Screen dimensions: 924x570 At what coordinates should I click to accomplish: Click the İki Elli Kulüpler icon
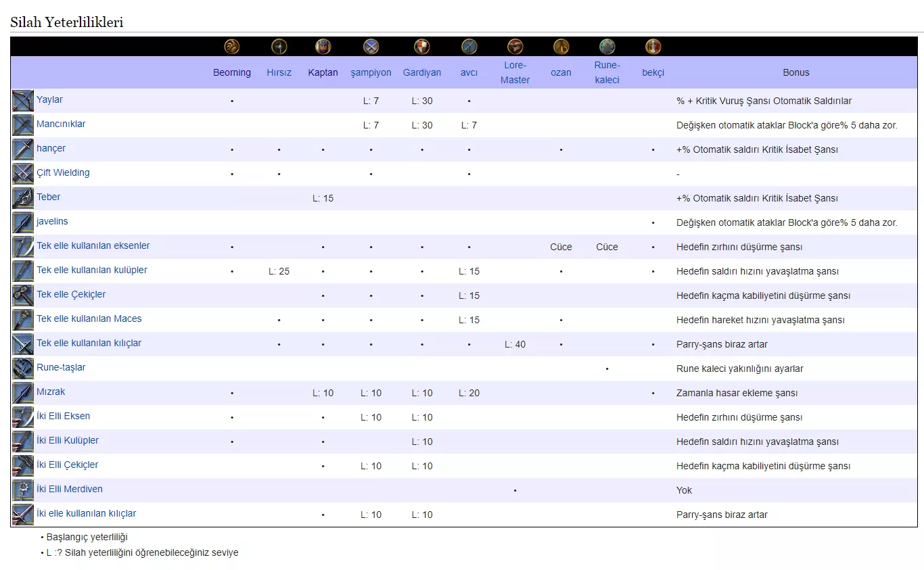click(x=23, y=442)
